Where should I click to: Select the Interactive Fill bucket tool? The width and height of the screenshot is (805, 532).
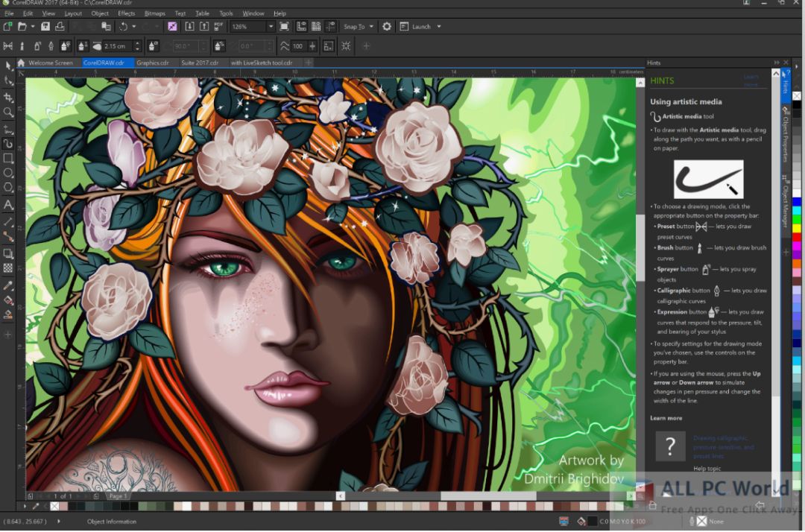[x=8, y=300]
